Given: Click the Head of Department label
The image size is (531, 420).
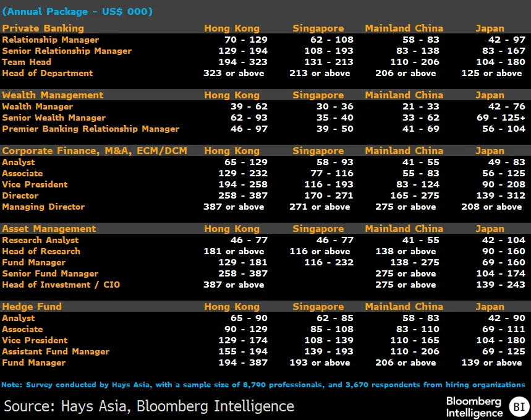Looking at the screenshot, I should [48, 73].
